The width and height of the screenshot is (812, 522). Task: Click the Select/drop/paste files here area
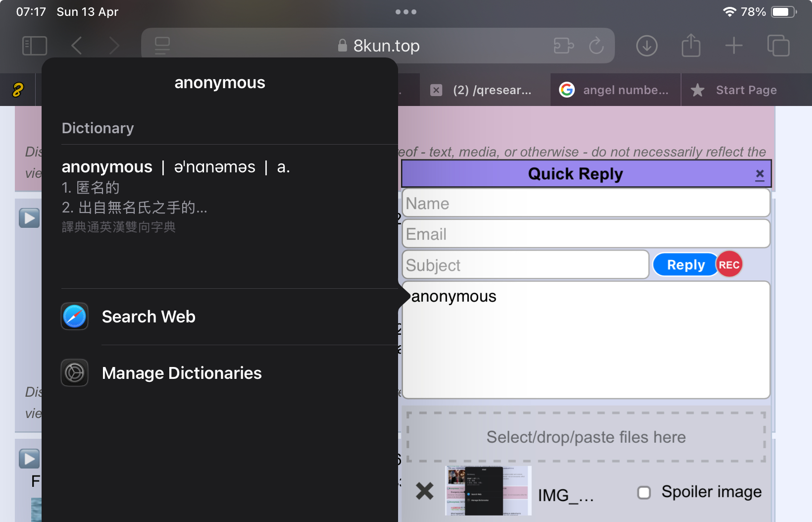point(586,437)
